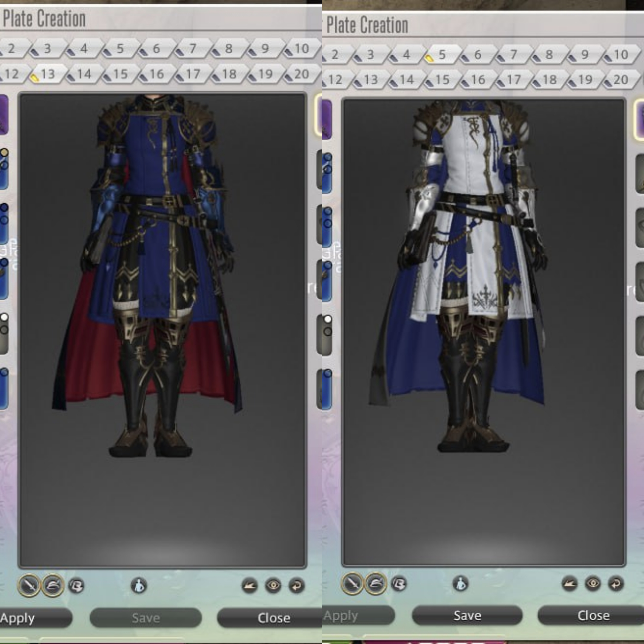Click the boot-shaped icon in right window

coord(569,583)
